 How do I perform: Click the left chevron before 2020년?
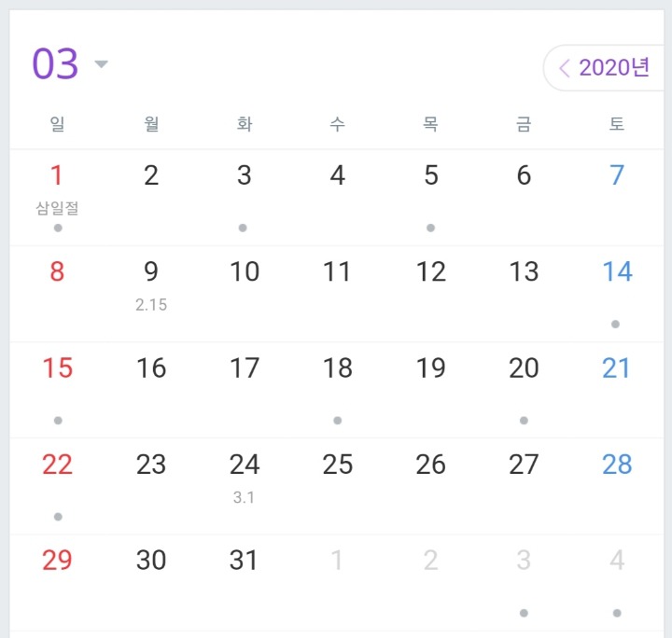coord(564,68)
